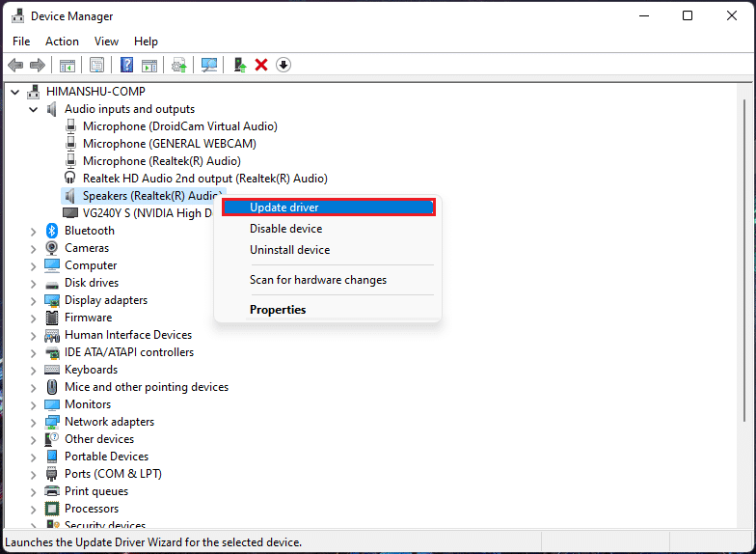Click the Print queues printer icon

[52, 491]
